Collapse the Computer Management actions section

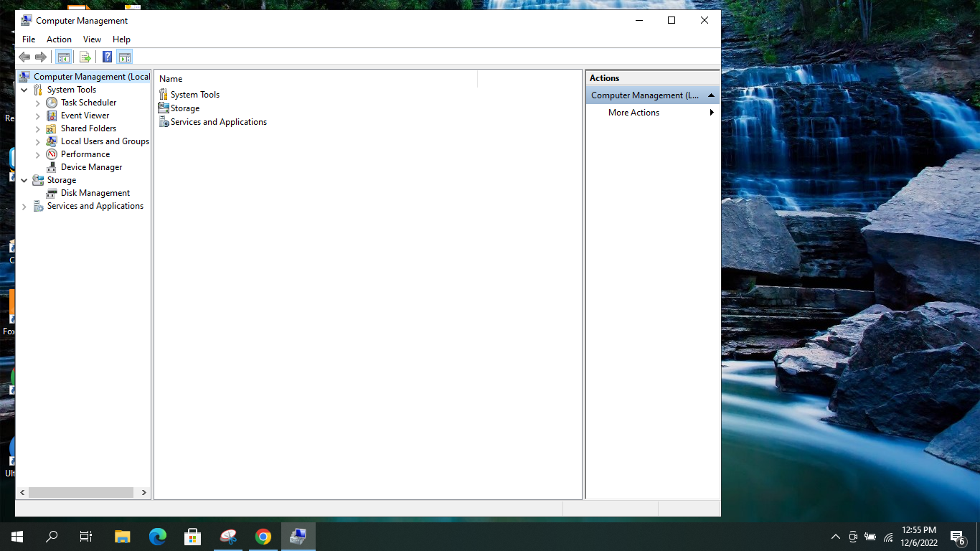pyautogui.click(x=711, y=95)
